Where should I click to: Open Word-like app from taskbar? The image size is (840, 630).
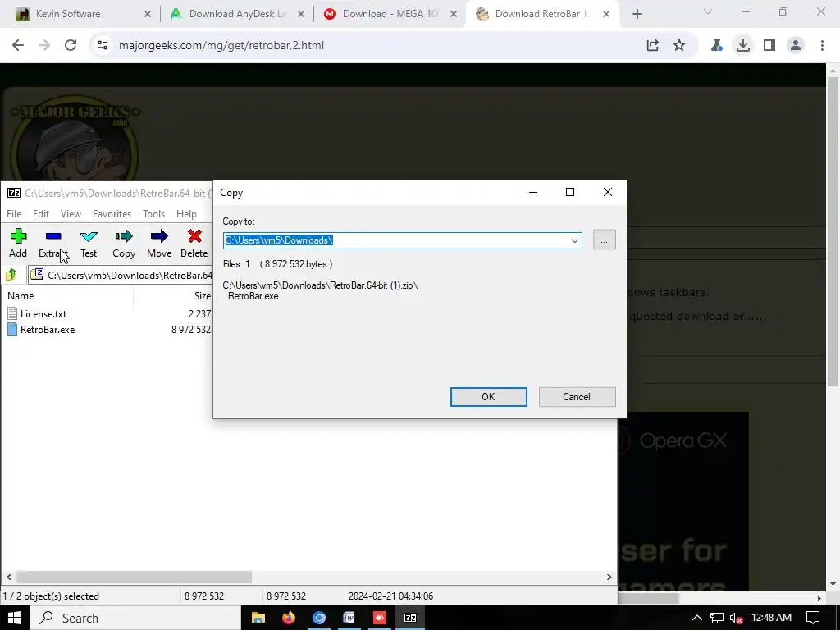[x=349, y=618]
